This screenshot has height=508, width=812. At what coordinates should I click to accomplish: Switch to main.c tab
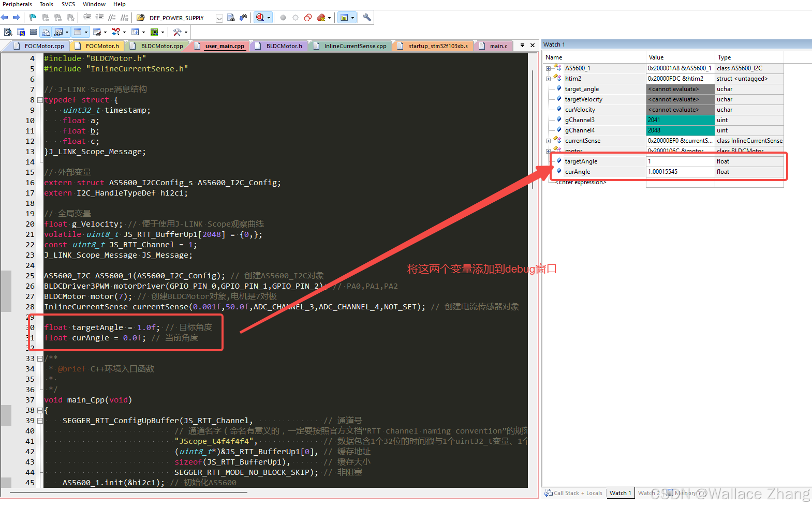tap(494, 46)
